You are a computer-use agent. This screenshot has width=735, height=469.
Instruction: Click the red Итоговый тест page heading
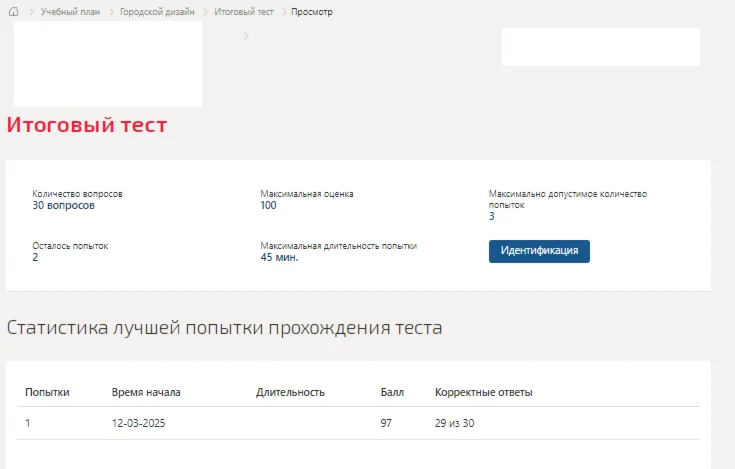[87, 126]
